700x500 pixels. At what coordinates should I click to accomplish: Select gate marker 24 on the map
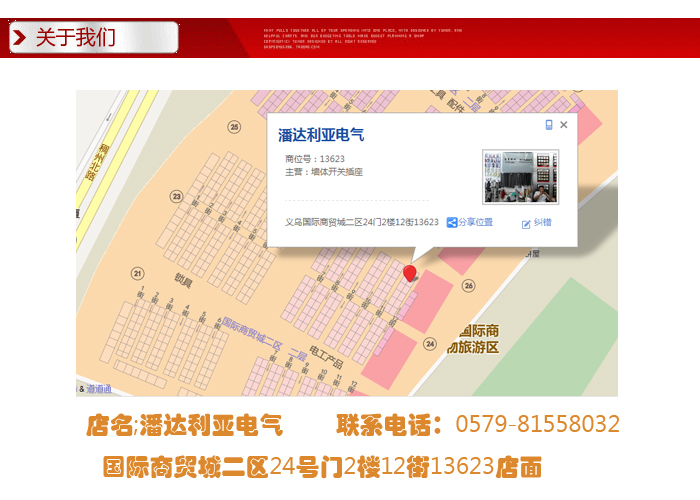coord(430,343)
